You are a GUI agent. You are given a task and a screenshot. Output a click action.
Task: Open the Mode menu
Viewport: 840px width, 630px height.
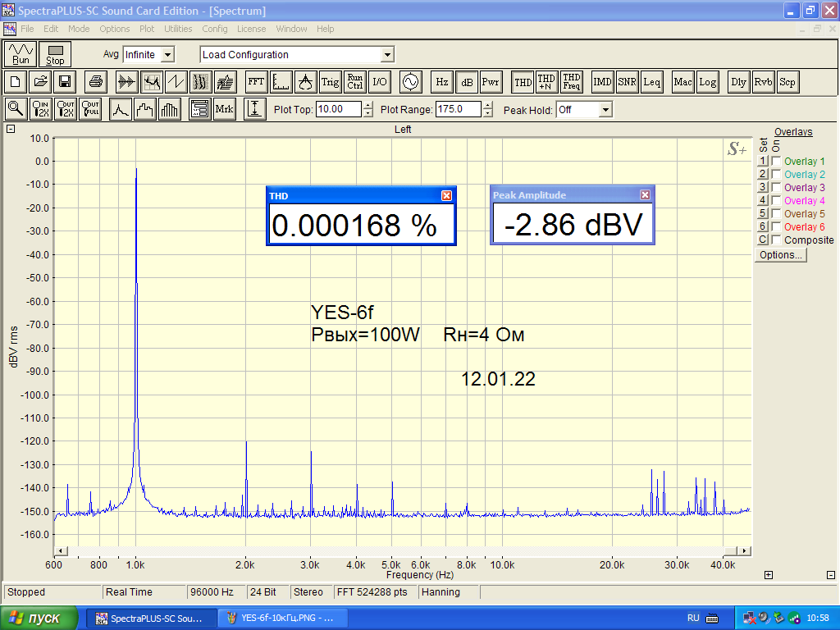point(79,29)
